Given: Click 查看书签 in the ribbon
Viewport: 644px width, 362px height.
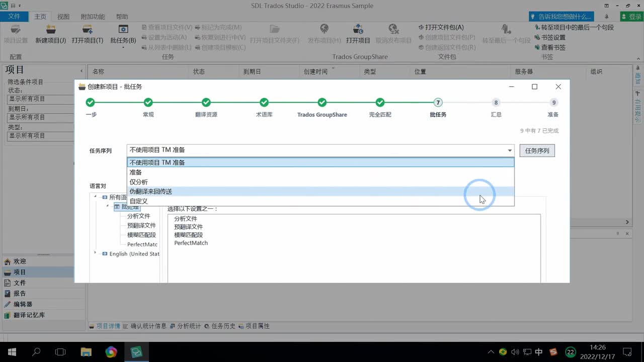Looking at the screenshot, I should point(550,47).
